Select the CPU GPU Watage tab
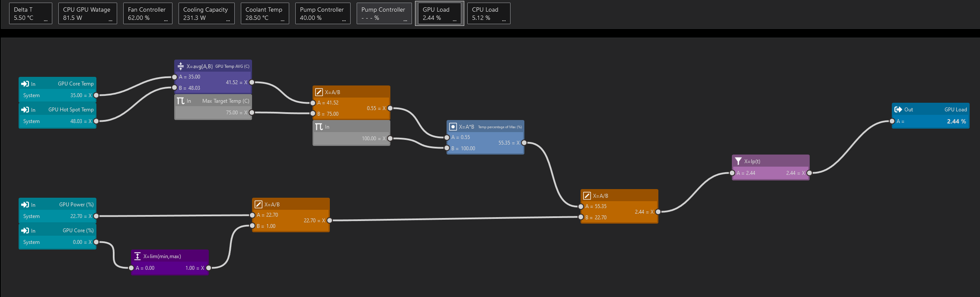Viewport: 980px width, 297px height. tap(87, 13)
